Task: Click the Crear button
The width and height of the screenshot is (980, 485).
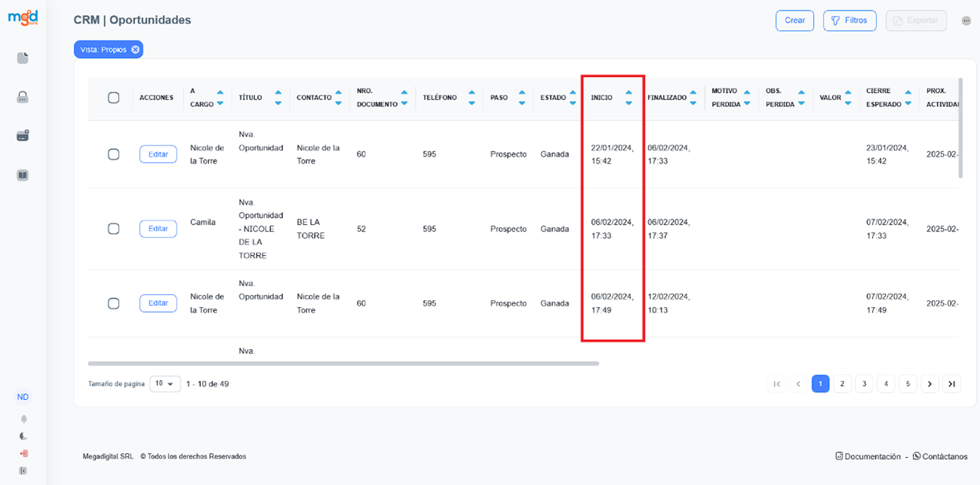Action: pyautogui.click(x=794, y=20)
